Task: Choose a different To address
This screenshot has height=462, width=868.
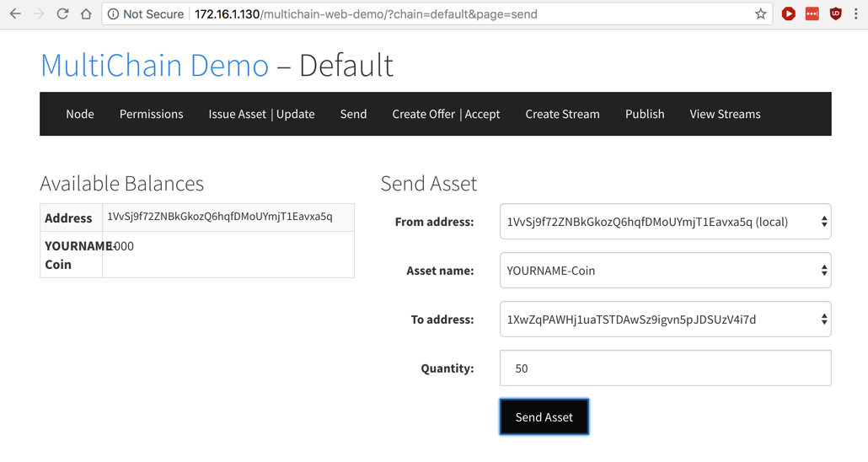Action: 665,320
